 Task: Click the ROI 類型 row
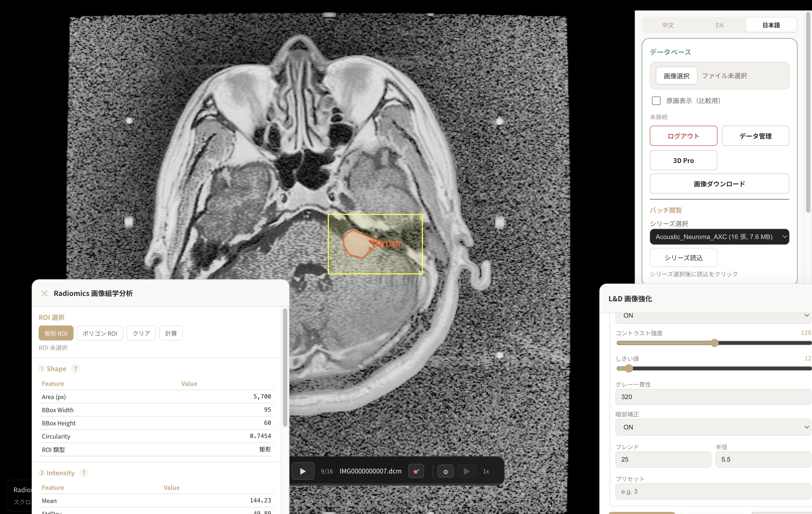click(157, 450)
